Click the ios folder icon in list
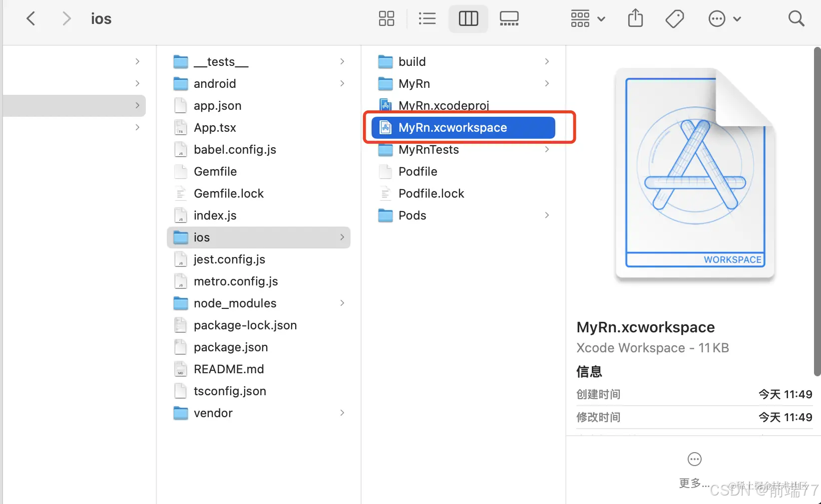 click(181, 238)
